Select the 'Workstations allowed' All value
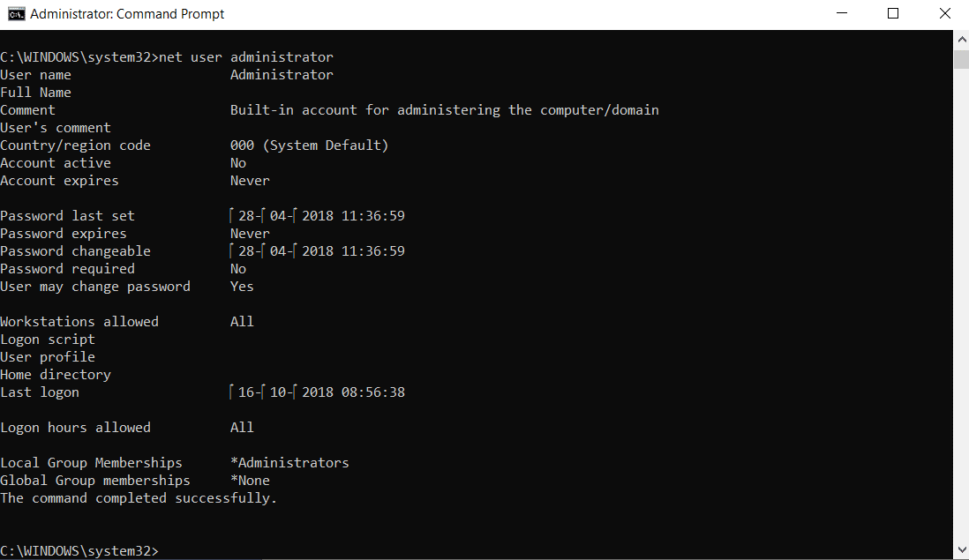 242,321
